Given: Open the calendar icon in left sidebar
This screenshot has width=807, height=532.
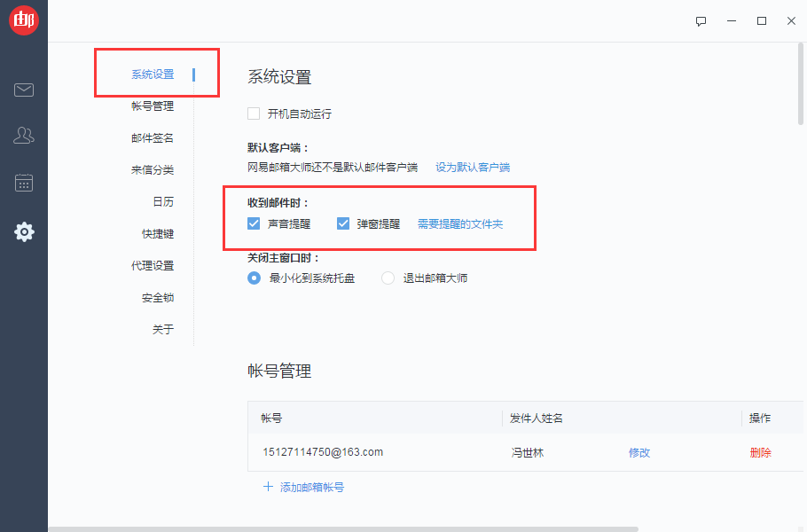Looking at the screenshot, I should pos(24,183).
